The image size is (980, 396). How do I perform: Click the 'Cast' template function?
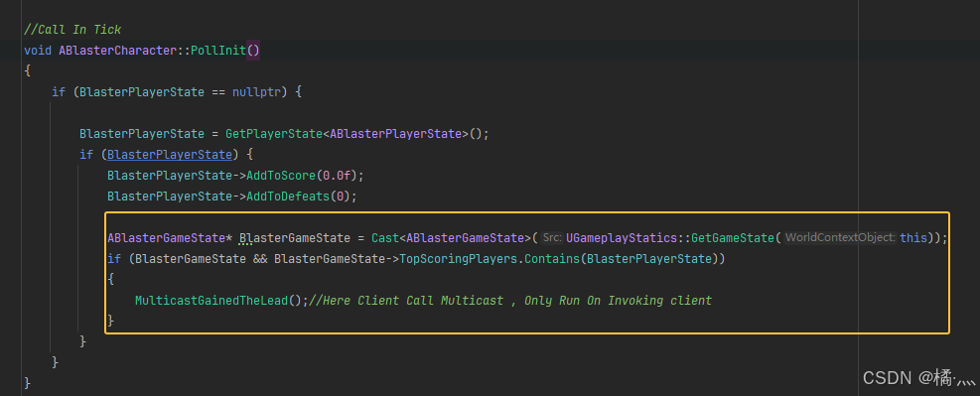[x=385, y=238]
